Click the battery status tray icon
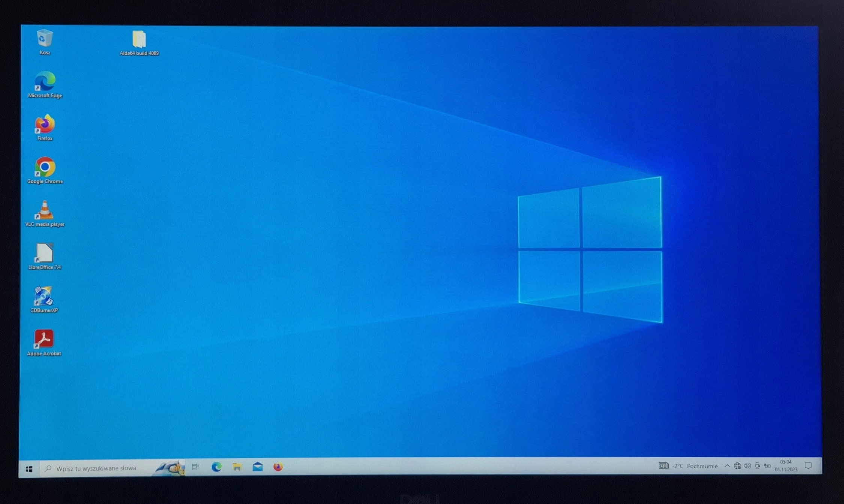Image resolution: width=844 pixels, height=504 pixels. pos(767,466)
